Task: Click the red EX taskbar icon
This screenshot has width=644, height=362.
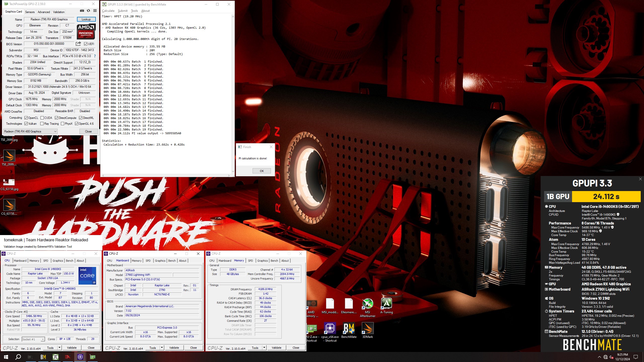Action: pos(68,357)
